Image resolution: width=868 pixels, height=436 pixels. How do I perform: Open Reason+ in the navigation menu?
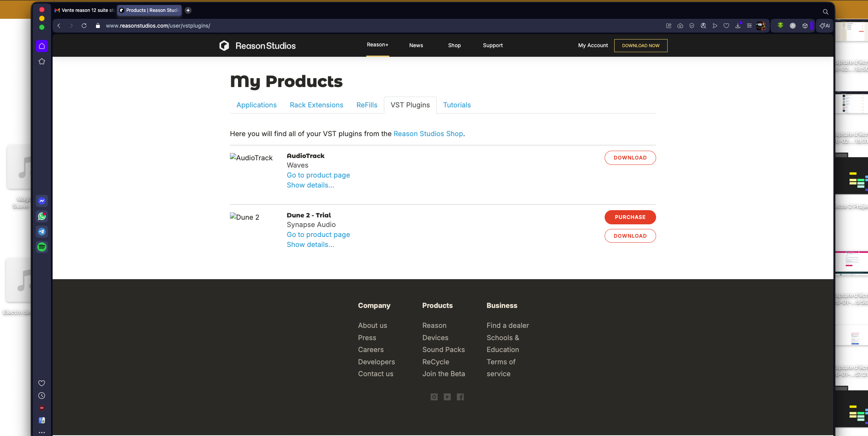tap(378, 45)
